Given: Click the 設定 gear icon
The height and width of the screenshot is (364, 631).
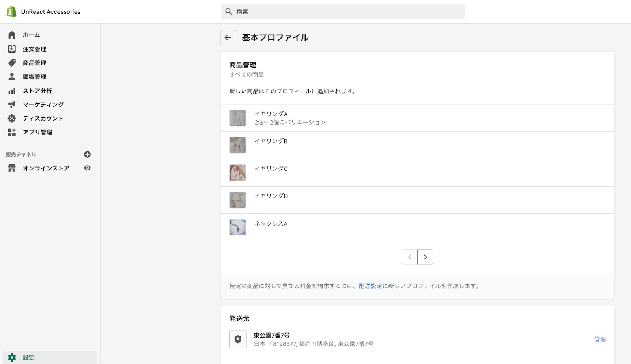Looking at the screenshot, I should (12, 357).
